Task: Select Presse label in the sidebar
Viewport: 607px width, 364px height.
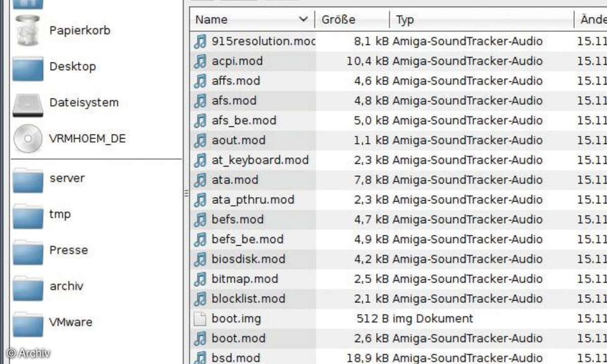Action: click(x=69, y=250)
